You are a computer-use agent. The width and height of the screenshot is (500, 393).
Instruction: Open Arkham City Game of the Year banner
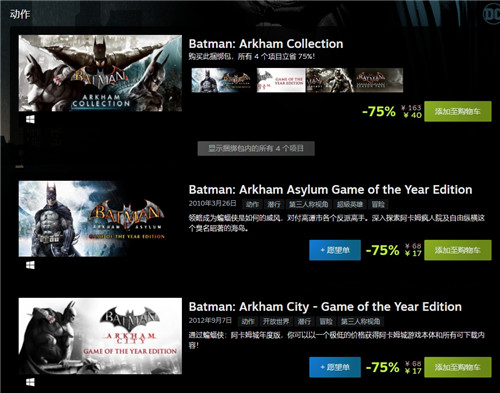tap(100, 336)
